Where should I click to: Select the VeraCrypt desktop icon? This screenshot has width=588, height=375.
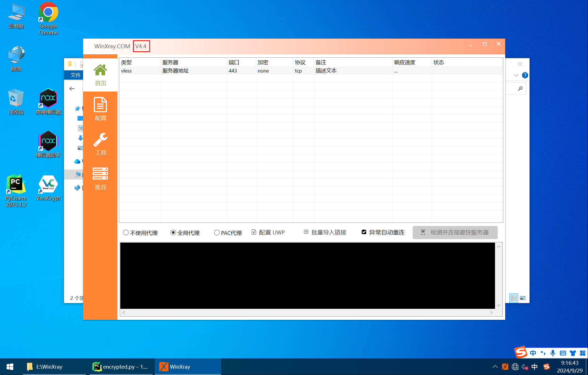(x=48, y=188)
